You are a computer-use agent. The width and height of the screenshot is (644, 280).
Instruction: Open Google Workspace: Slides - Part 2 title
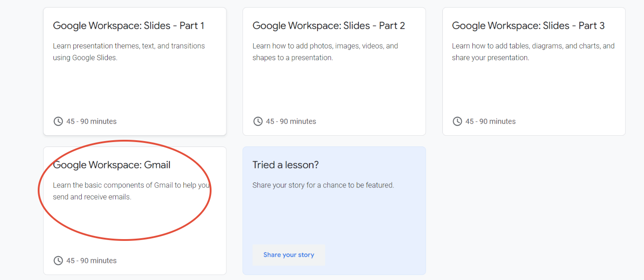click(x=329, y=26)
